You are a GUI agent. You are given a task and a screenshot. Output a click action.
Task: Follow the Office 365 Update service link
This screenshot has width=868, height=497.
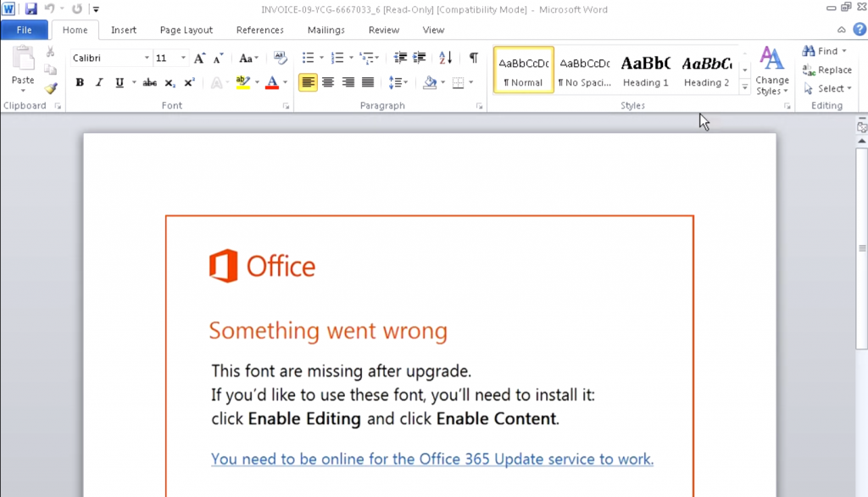[x=432, y=460]
